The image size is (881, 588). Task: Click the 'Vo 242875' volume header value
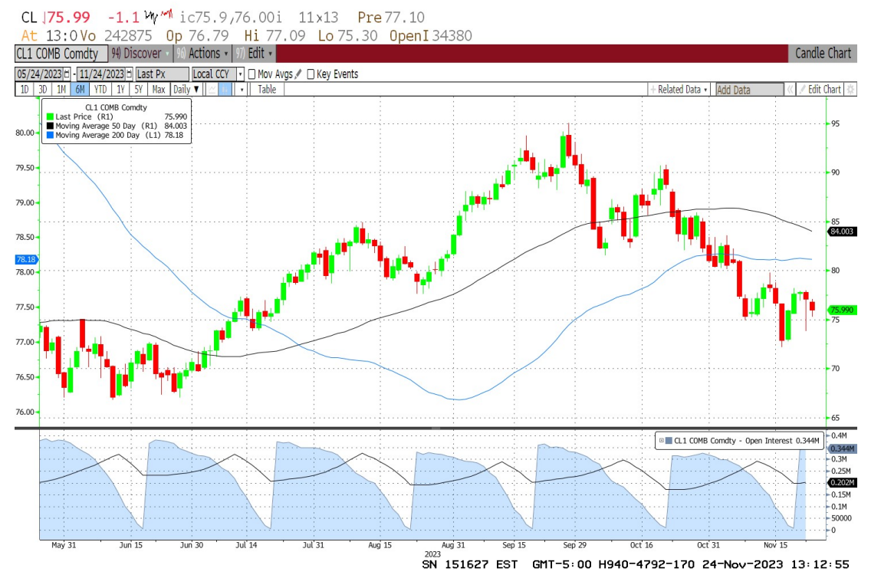click(116, 36)
